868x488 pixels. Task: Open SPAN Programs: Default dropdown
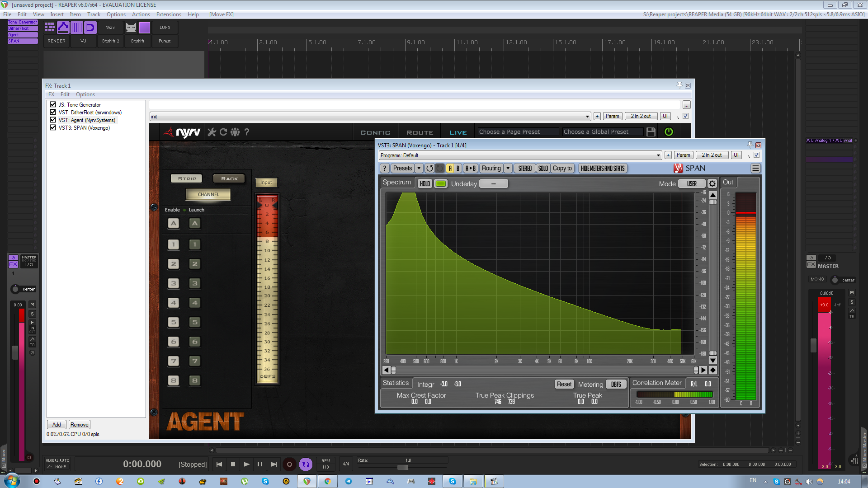click(x=520, y=155)
